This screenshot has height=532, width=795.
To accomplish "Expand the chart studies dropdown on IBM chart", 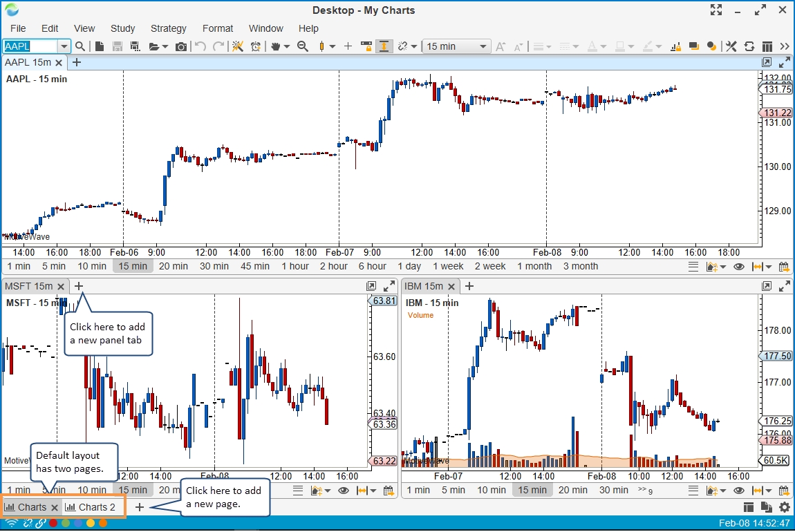I will [723, 491].
